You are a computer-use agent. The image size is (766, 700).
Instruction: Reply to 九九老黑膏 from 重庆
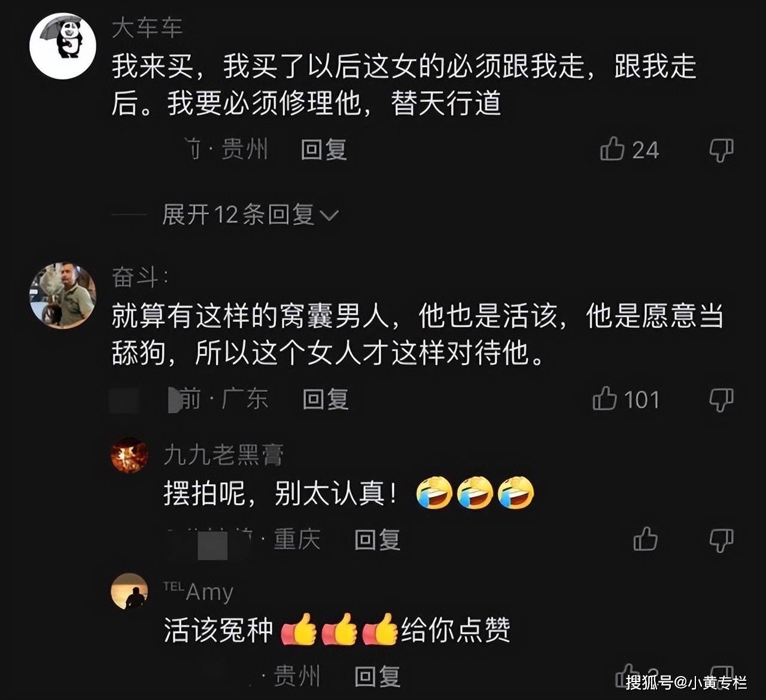click(377, 540)
